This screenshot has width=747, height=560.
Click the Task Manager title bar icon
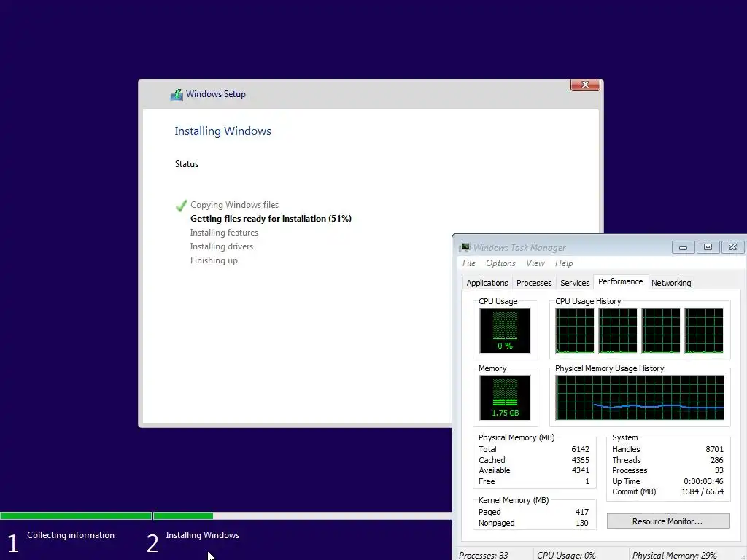(x=465, y=248)
